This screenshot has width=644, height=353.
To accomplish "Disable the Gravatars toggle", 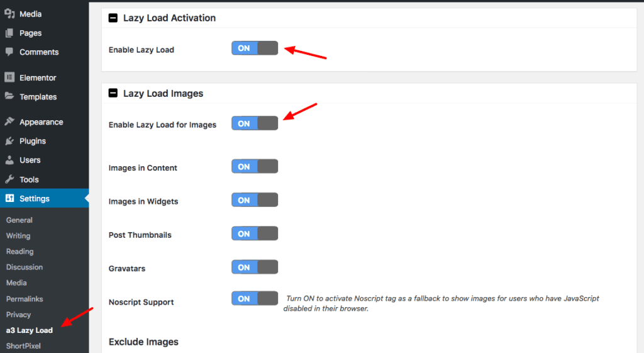I will pyautogui.click(x=255, y=267).
